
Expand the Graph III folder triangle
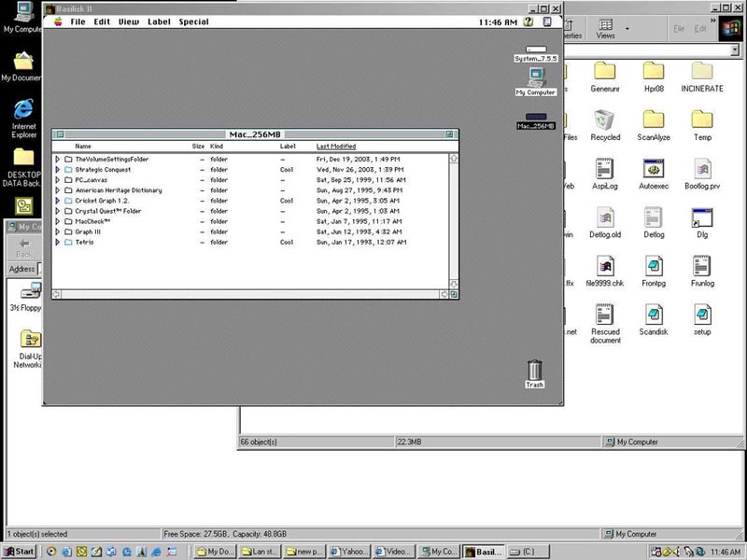(x=57, y=231)
